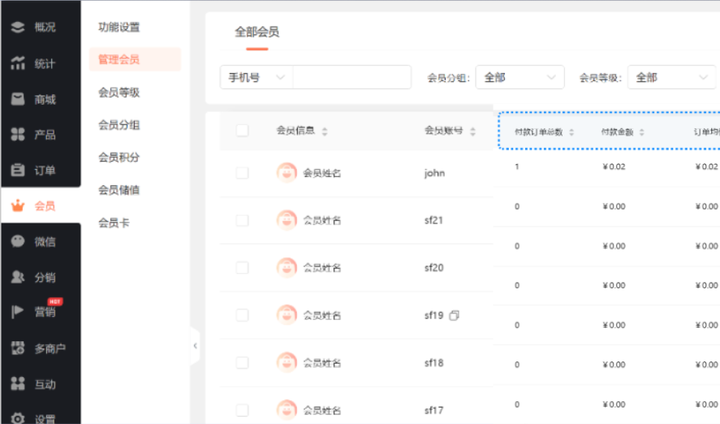Select the checkbox for member sf20

click(242, 268)
